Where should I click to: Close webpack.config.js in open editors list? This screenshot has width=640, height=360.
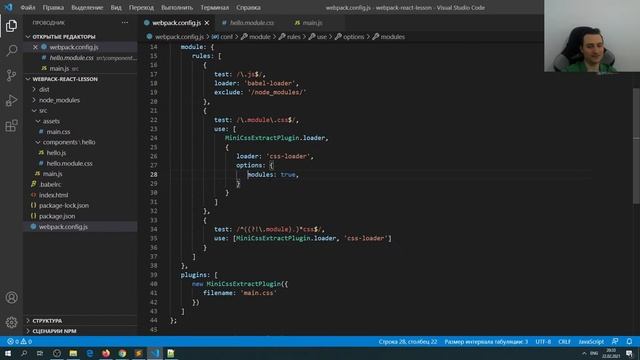[35, 47]
